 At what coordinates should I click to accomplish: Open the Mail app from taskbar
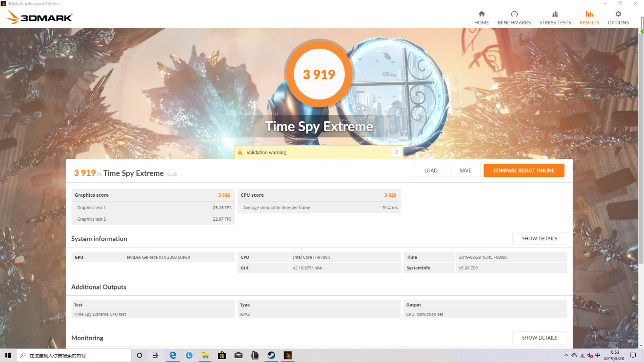click(x=239, y=355)
